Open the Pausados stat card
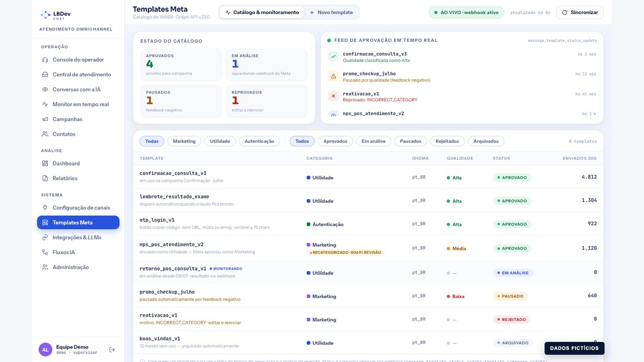 [x=181, y=101]
